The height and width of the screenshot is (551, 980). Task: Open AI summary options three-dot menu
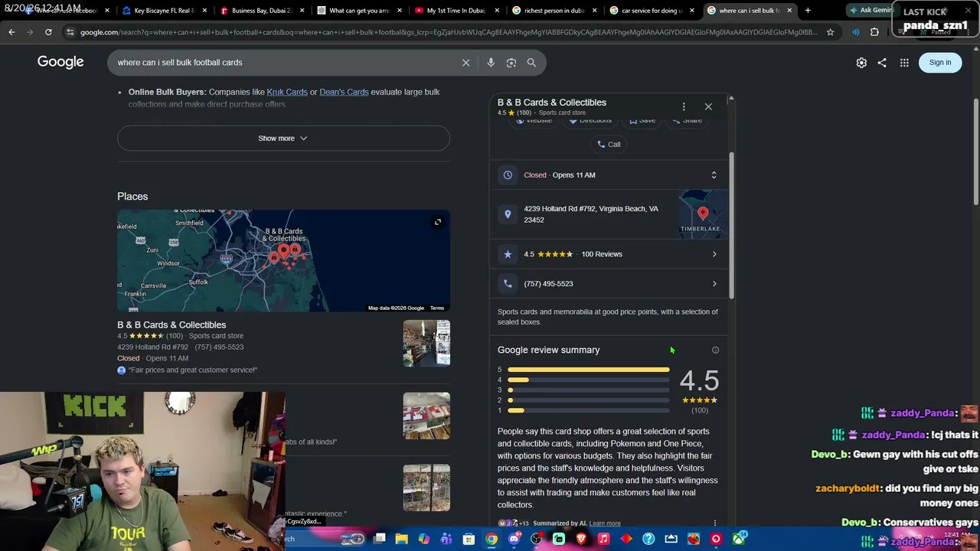point(715,523)
